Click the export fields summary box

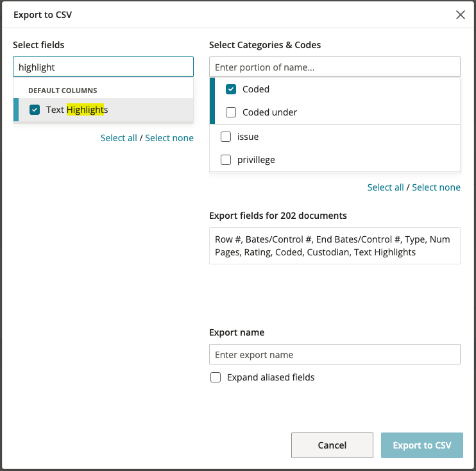(x=334, y=246)
